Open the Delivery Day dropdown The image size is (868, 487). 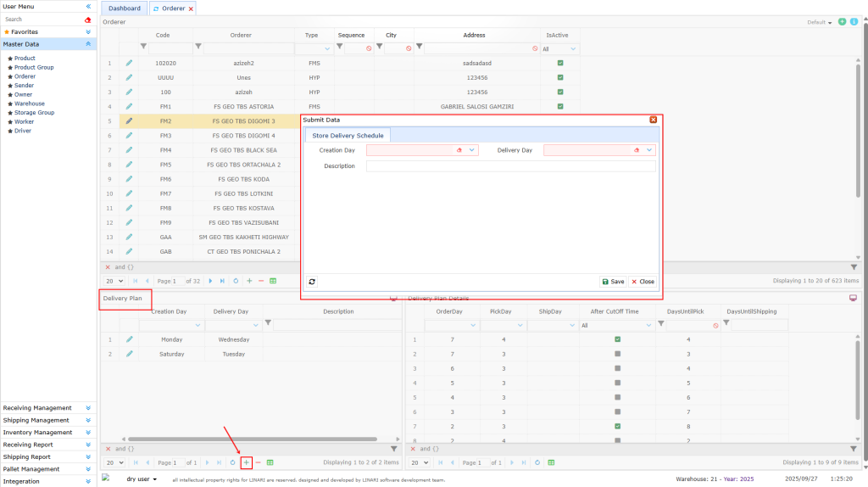coord(649,150)
